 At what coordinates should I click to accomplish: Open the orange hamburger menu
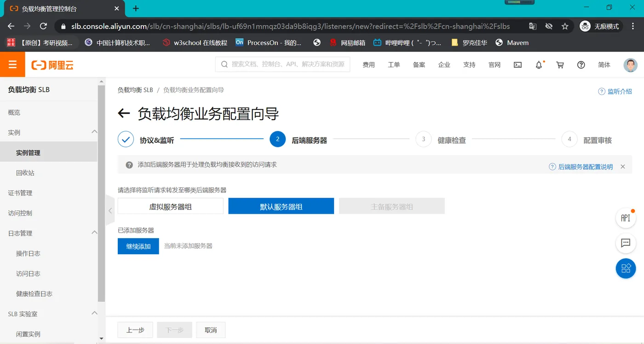coord(12,64)
